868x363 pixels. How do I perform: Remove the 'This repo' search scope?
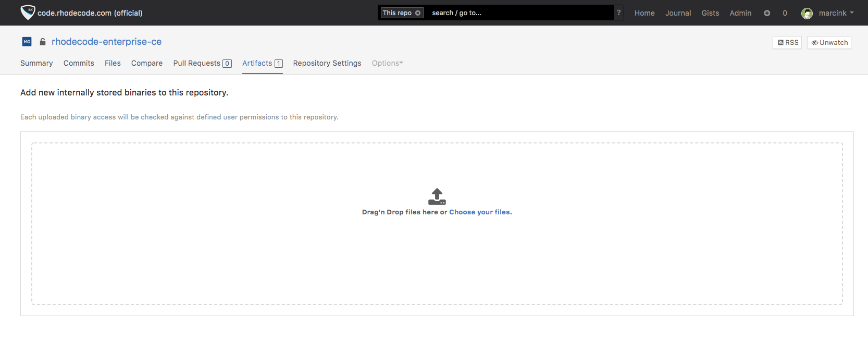pos(418,13)
